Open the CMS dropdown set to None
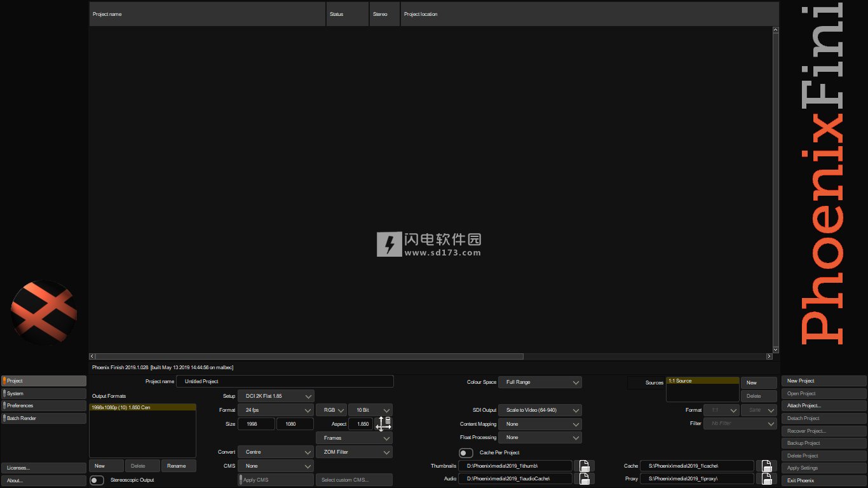The width and height of the screenshot is (868, 488). (276, 466)
